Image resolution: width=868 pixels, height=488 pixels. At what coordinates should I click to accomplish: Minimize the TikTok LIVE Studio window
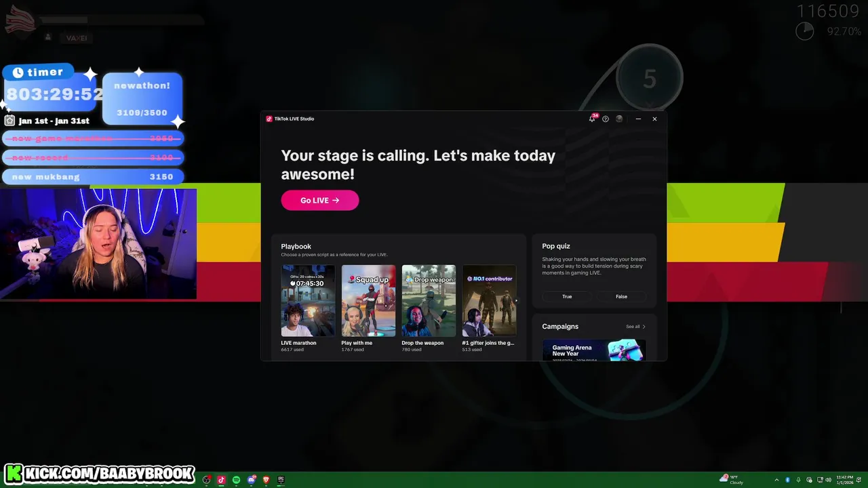[x=638, y=119]
